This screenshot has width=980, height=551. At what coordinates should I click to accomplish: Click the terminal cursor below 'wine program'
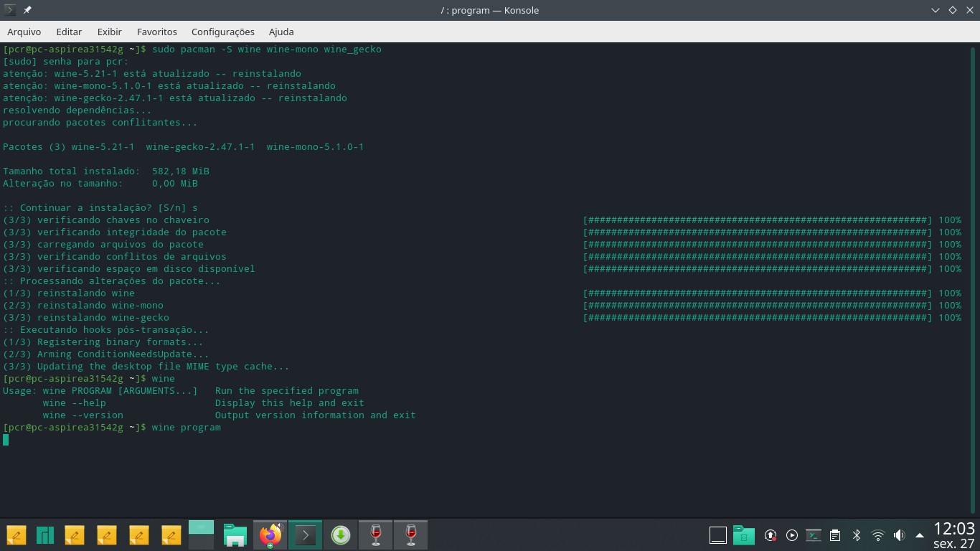6,440
